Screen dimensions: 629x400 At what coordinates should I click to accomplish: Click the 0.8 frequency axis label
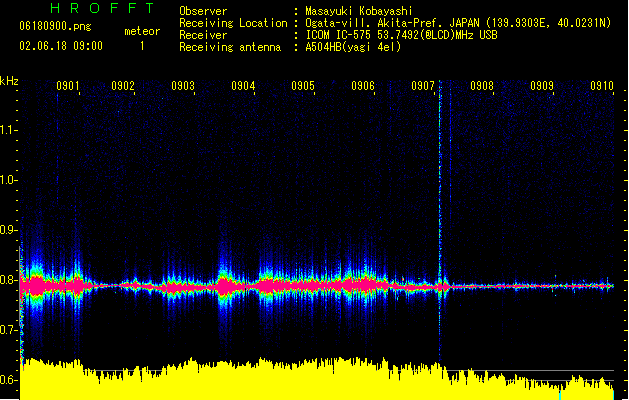8,280
